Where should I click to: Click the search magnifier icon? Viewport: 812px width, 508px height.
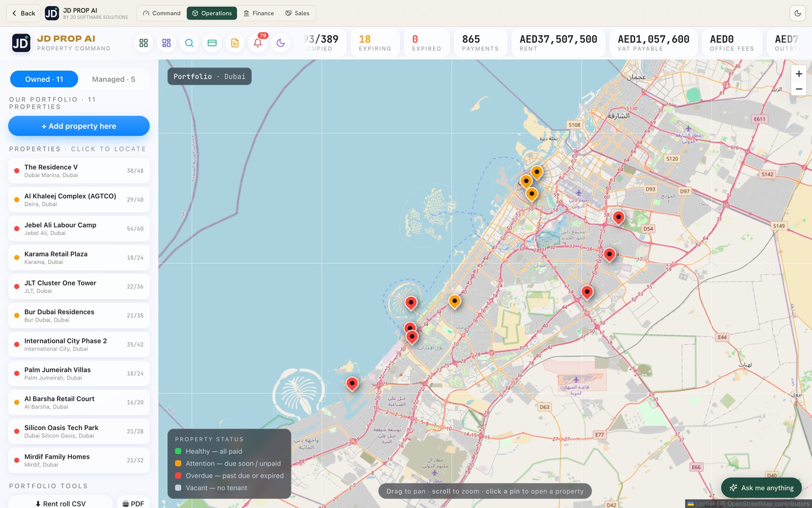click(189, 43)
